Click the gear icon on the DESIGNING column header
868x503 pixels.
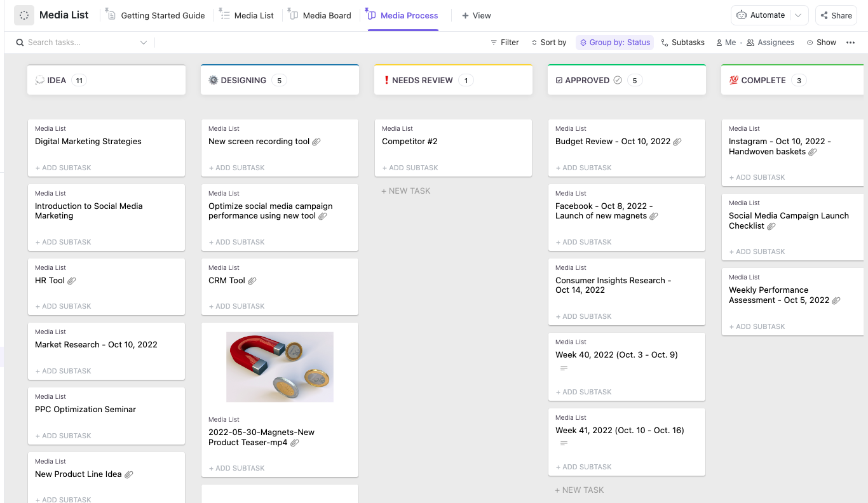213,80
